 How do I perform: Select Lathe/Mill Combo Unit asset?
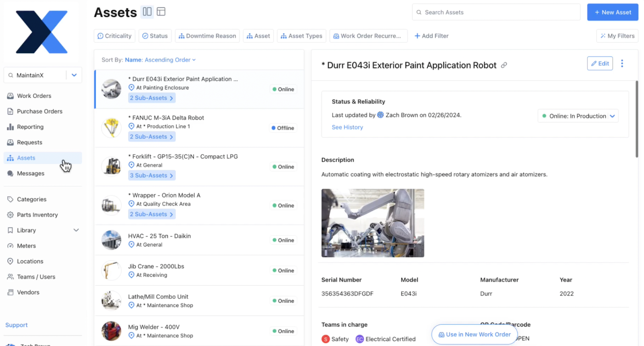pos(199,300)
